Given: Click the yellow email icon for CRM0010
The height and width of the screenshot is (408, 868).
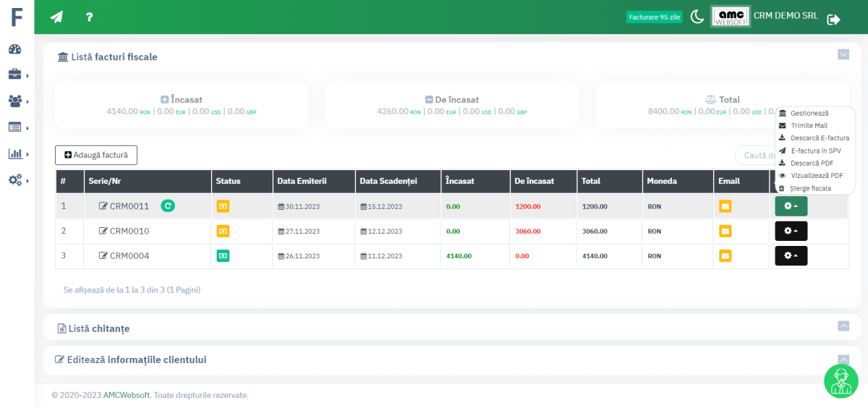Looking at the screenshot, I should (x=725, y=231).
